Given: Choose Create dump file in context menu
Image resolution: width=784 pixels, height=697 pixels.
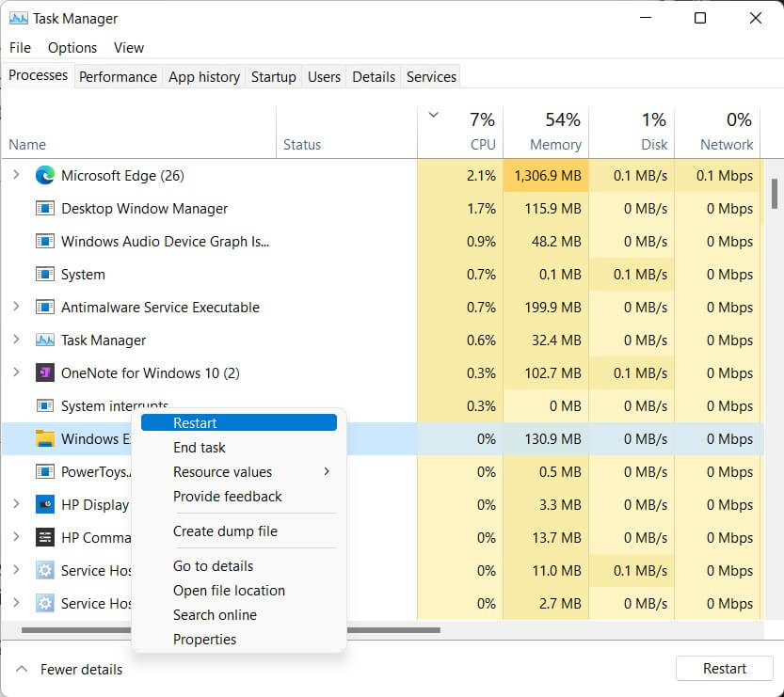Looking at the screenshot, I should coord(239,531).
